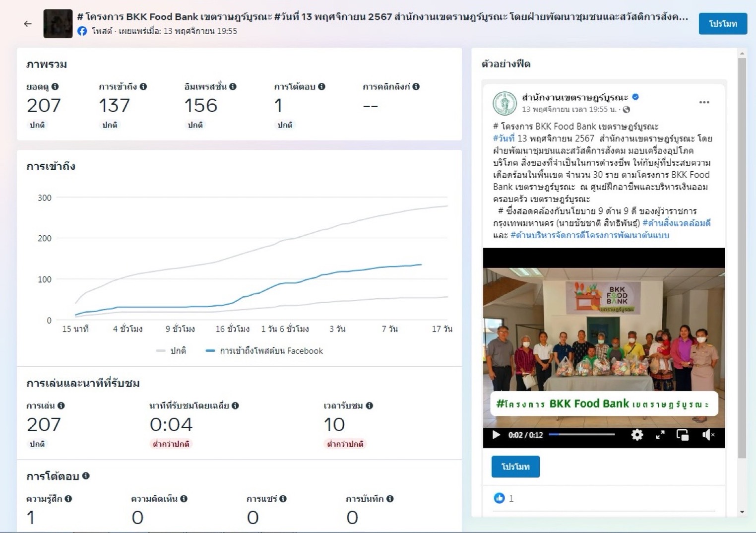Open picture-in-picture for video

pyautogui.click(x=683, y=435)
